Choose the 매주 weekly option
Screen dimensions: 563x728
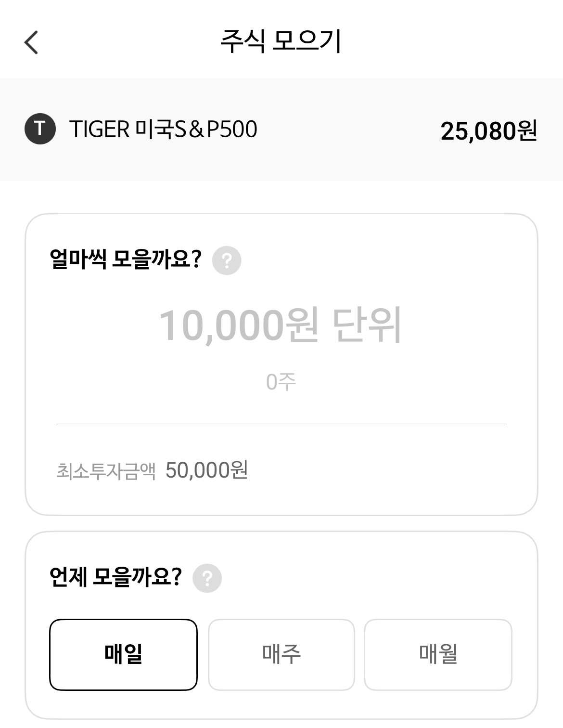(x=281, y=654)
